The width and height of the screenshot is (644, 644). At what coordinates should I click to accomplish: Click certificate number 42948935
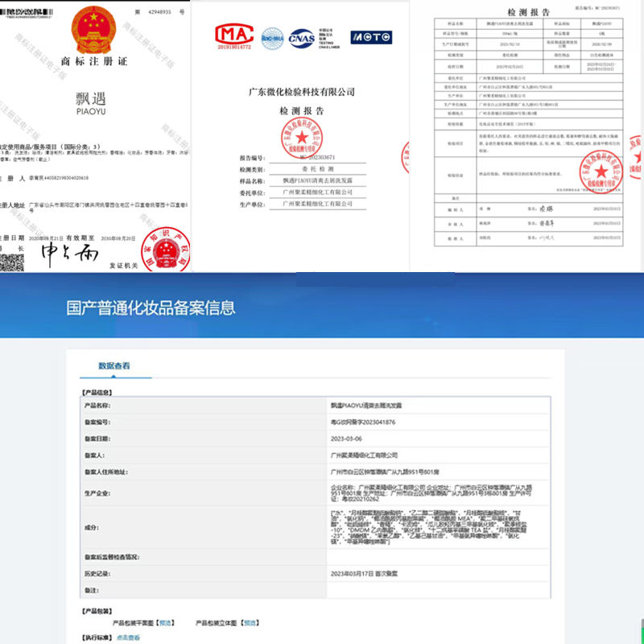159,12
